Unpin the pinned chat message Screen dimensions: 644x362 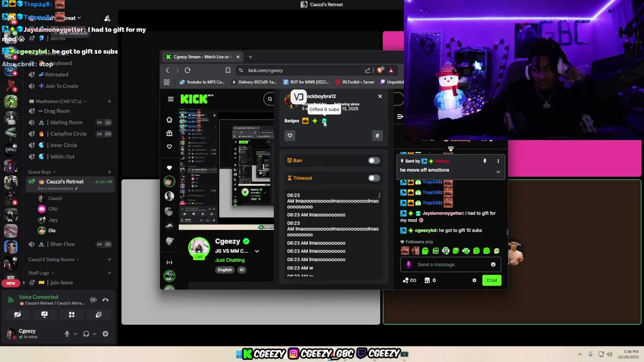pos(485,161)
